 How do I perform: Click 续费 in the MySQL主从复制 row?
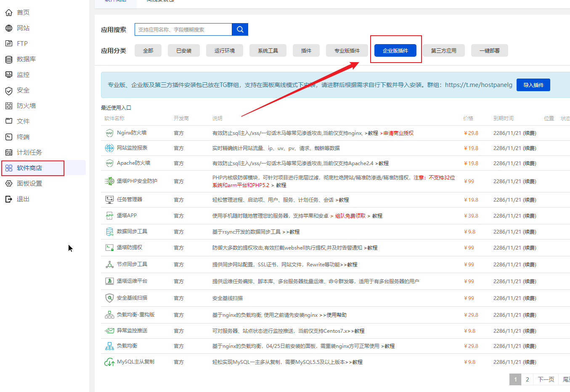pos(530,362)
